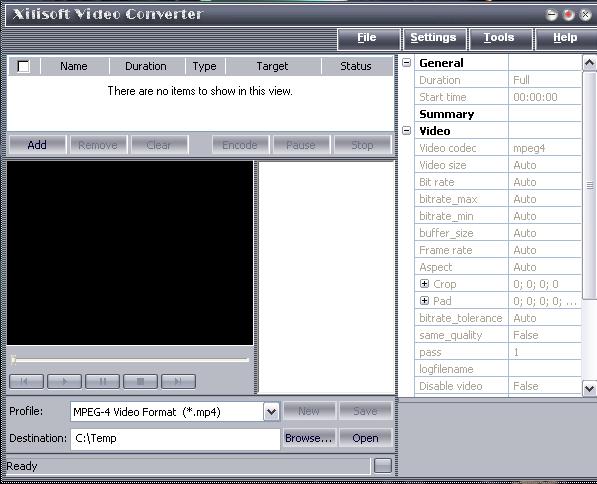This screenshot has width=597, height=484.
Task: Click the New profile button
Action: (309, 411)
